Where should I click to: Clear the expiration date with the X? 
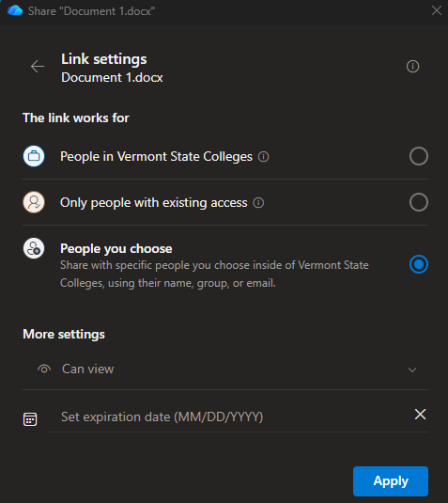coord(420,414)
